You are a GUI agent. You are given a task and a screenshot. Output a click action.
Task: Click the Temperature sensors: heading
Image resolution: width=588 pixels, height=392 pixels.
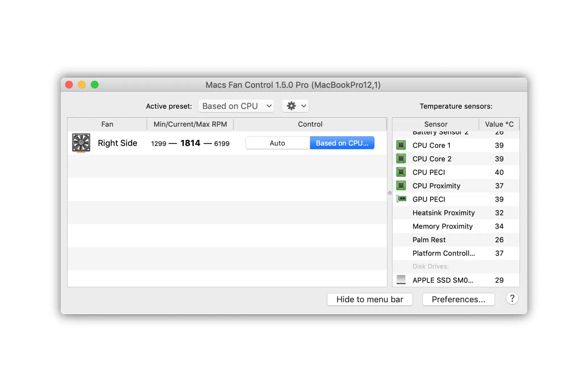(x=456, y=106)
